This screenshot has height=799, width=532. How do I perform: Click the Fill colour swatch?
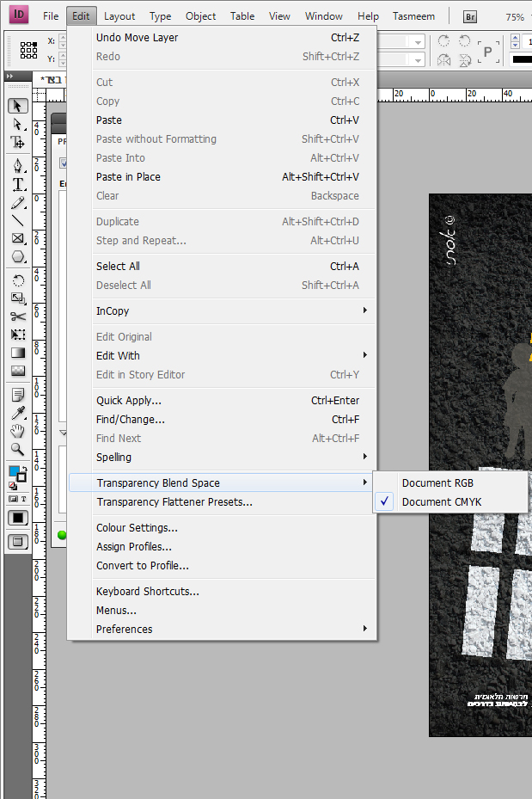coord(15,471)
